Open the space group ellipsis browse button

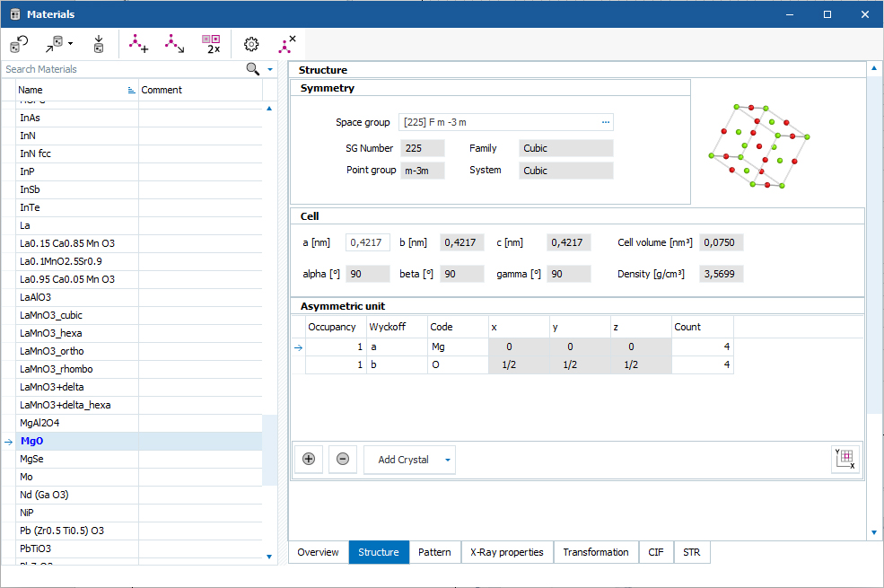point(606,122)
